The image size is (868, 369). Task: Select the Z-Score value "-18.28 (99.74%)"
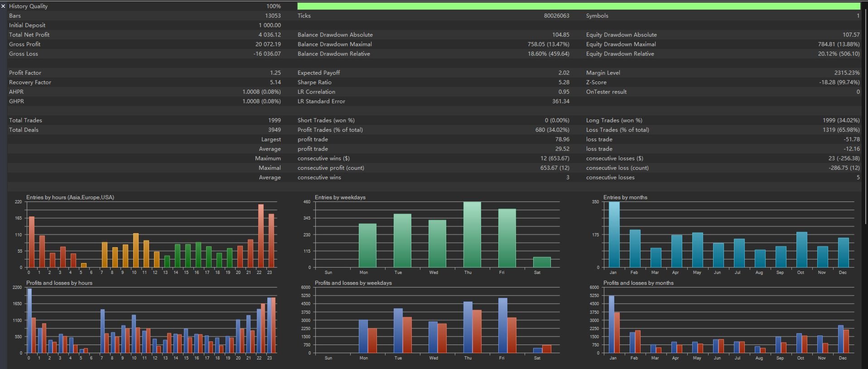[x=839, y=82]
